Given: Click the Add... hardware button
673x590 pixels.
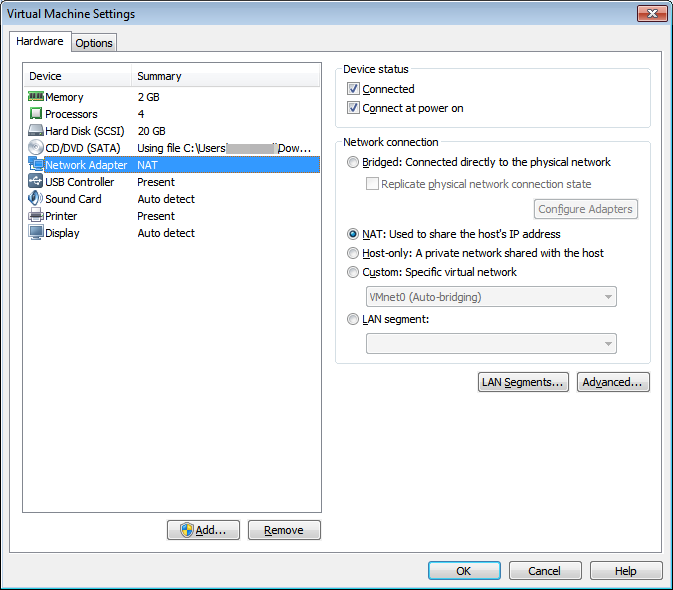Looking at the screenshot, I should click(x=203, y=530).
